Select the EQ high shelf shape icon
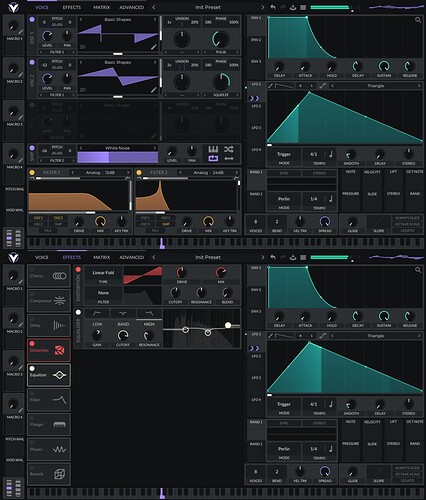 pos(149,313)
